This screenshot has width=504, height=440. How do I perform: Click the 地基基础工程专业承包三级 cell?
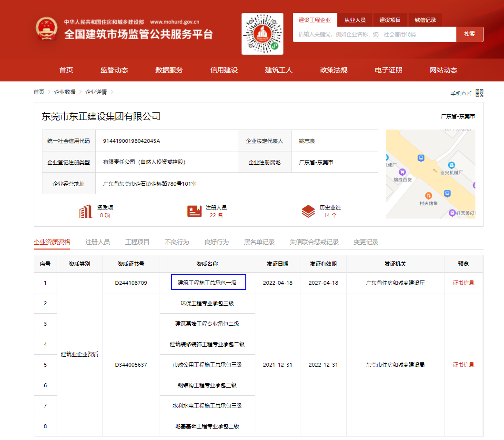[207, 426]
